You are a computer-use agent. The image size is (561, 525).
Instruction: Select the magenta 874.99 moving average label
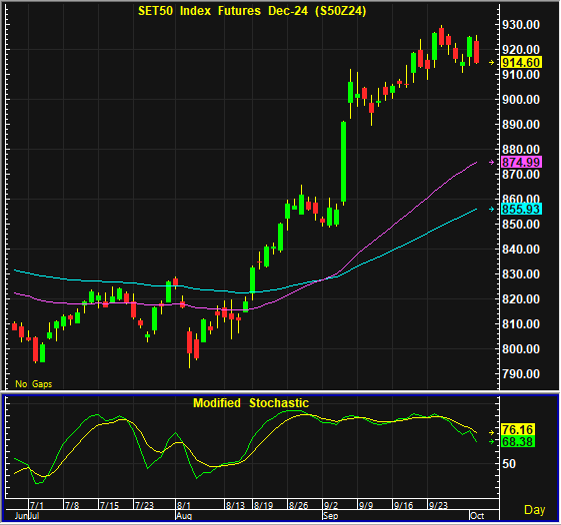coord(522,162)
